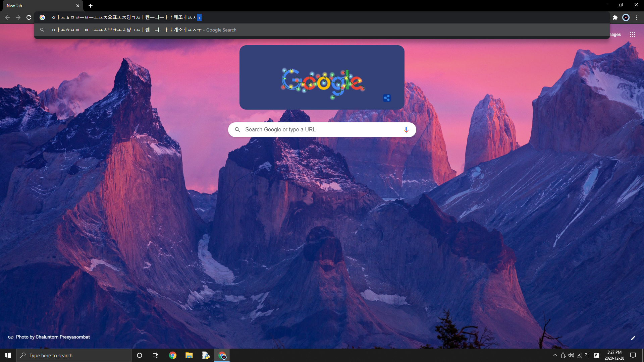Screen dimensions: 644x362
Task: Click the Google holiday lights doodle
Action: click(x=323, y=82)
